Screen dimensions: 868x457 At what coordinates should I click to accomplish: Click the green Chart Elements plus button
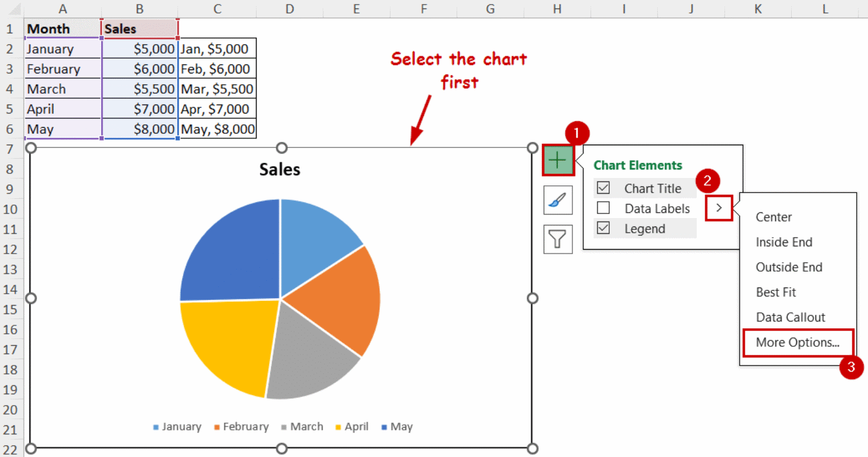point(558,160)
